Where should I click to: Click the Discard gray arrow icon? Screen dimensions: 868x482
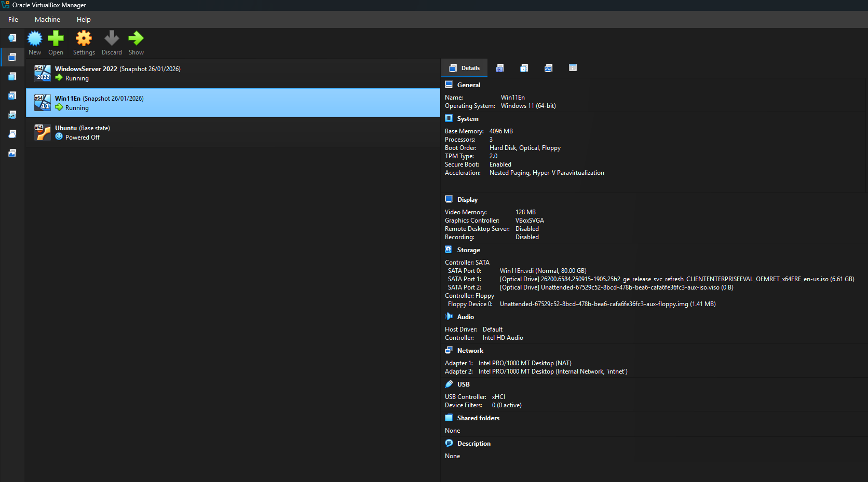[112, 39]
